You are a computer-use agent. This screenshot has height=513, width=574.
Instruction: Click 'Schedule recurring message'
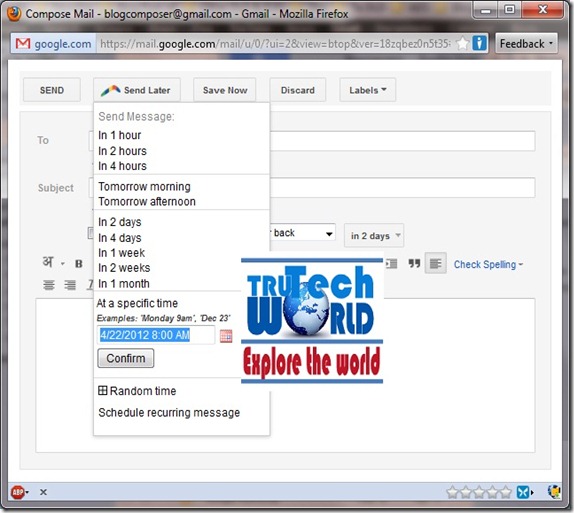click(169, 412)
